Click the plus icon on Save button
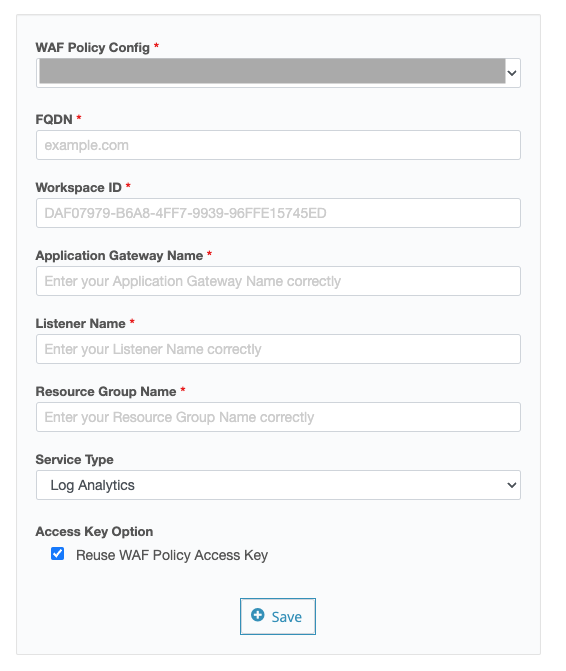This screenshot has width=566, height=671. [258, 615]
